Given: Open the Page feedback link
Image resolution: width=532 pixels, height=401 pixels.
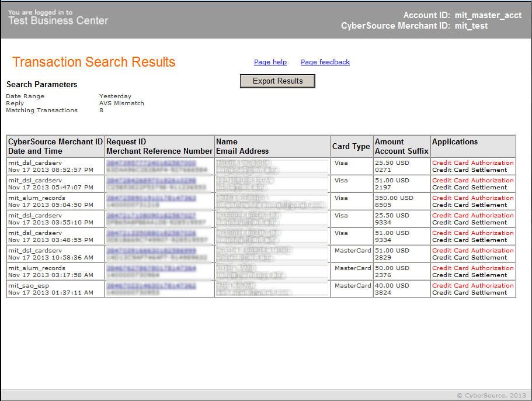Looking at the screenshot, I should (x=325, y=62).
